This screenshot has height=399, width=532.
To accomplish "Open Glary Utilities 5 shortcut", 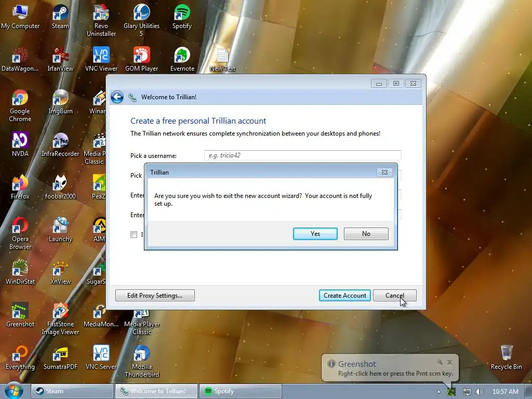I will [141, 20].
